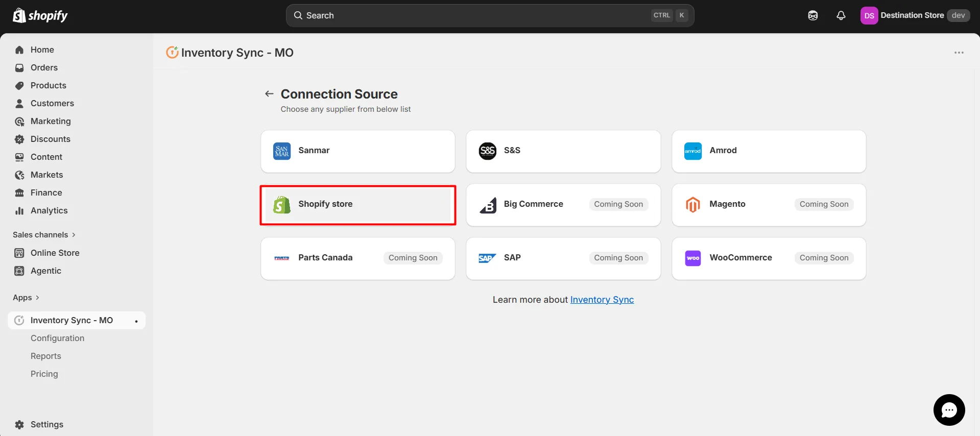Open the notifications bell
Viewport: 980px width, 436px height.
coord(841,15)
